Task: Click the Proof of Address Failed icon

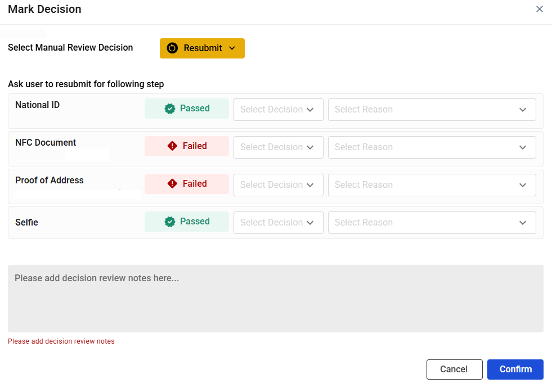Action: pyautogui.click(x=172, y=184)
